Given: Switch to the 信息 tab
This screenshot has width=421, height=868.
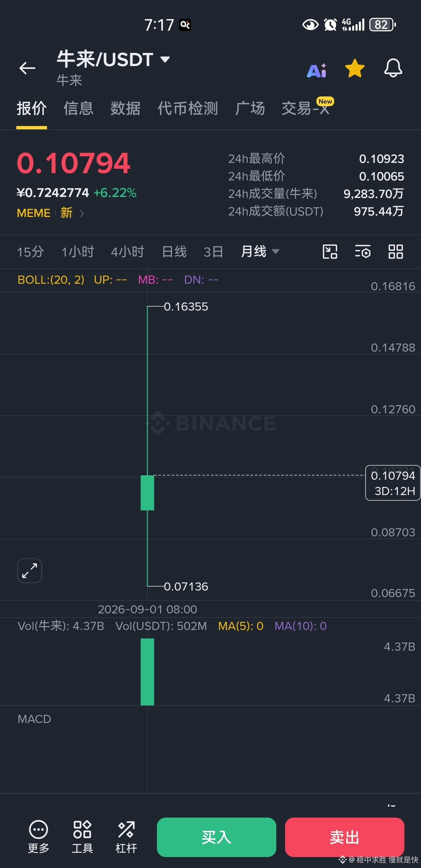Looking at the screenshot, I should point(79,108).
